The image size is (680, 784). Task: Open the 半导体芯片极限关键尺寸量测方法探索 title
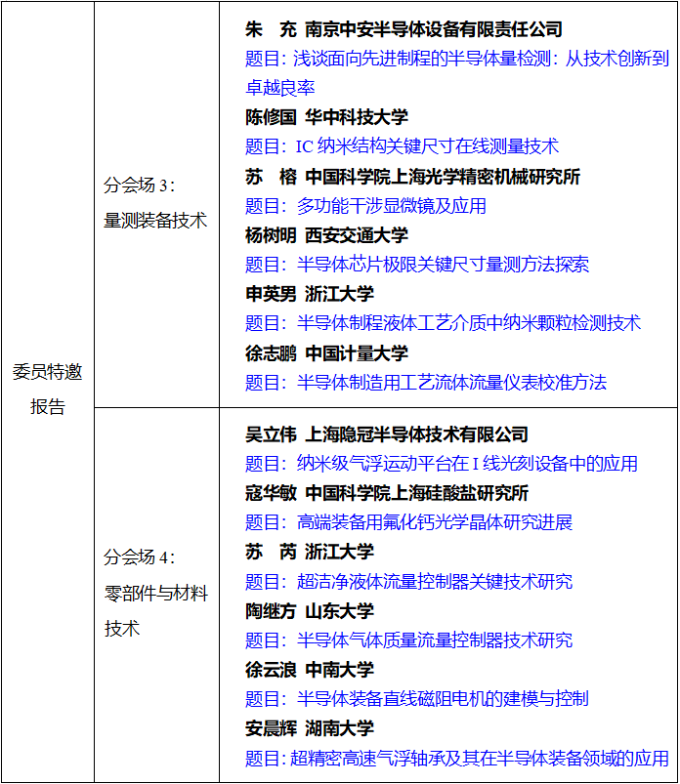pyautogui.click(x=417, y=265)
